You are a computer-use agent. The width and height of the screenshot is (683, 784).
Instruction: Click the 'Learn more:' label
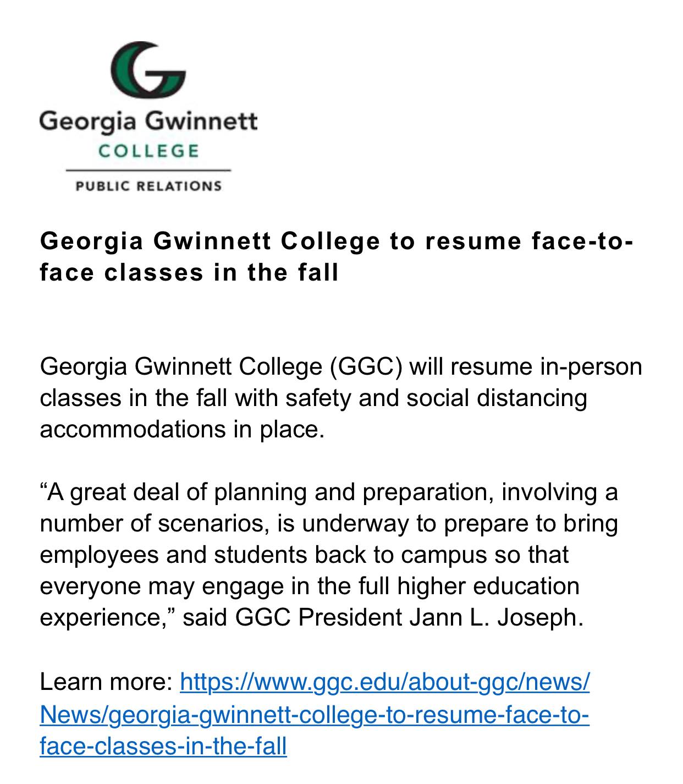point(107,683)
